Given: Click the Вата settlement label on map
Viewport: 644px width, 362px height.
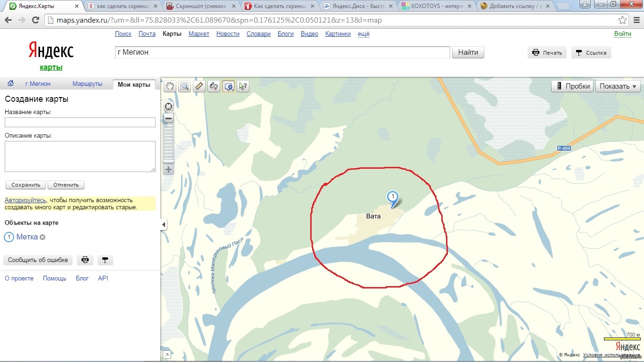Looking at the screenshot, I should click(373, 216).
